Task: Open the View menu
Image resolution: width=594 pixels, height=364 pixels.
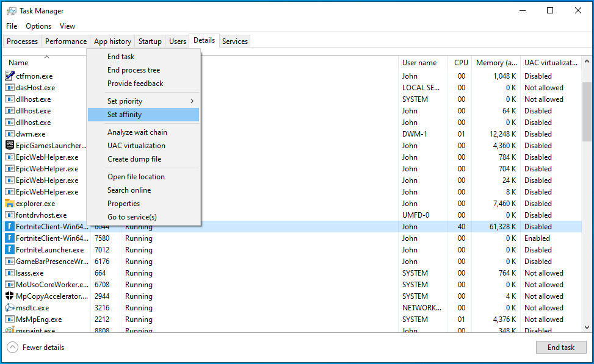Action: (x=67, y=26)
